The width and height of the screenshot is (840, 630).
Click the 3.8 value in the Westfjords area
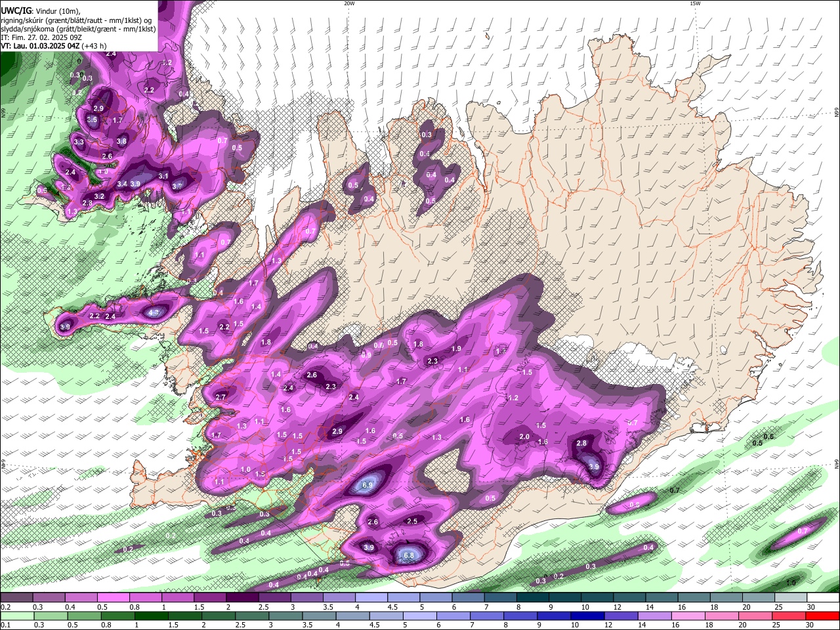(x=121, y=141)
